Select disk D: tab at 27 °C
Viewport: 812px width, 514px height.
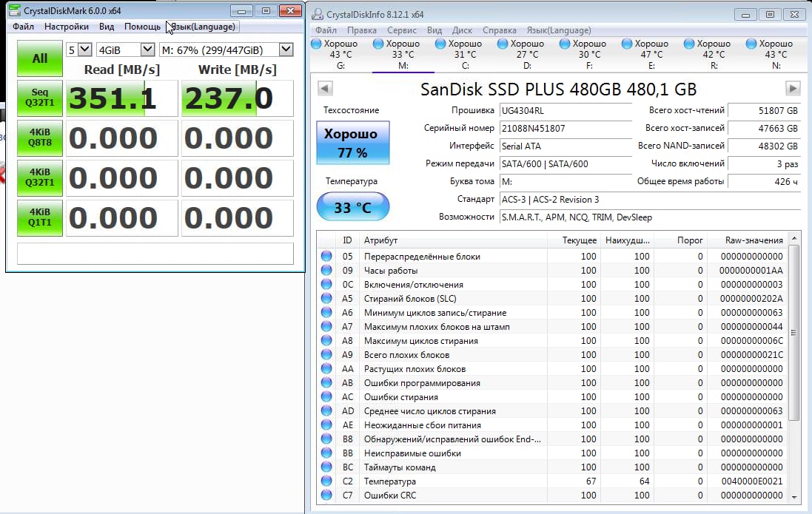tap(527, 54)
